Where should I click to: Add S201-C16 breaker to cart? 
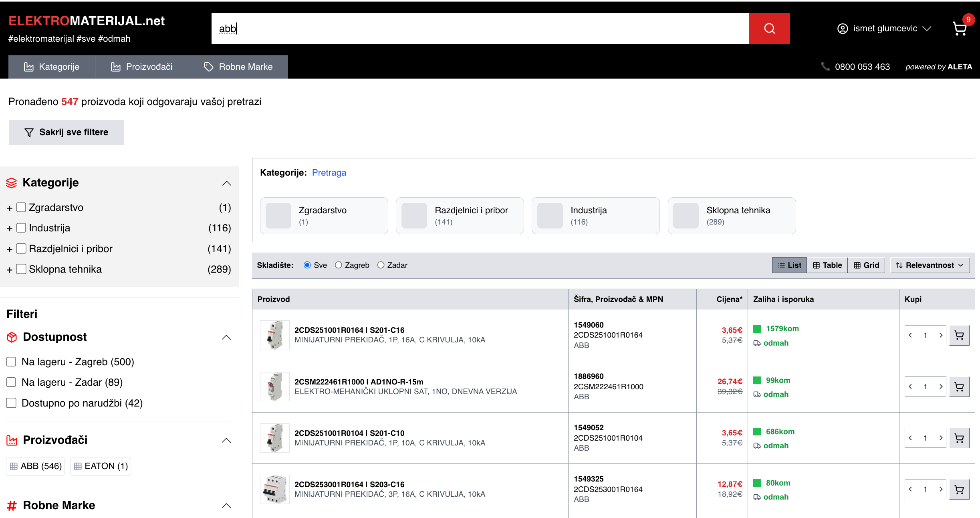click(x=959, y=335)
